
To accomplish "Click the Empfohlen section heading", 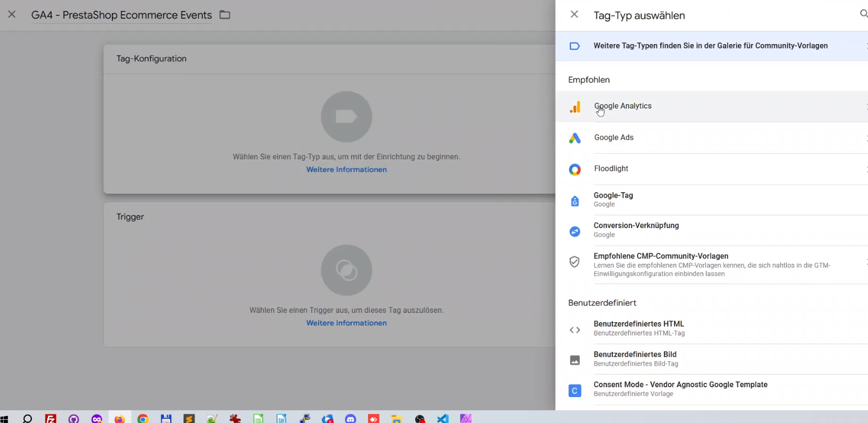I will pos(589,80).
